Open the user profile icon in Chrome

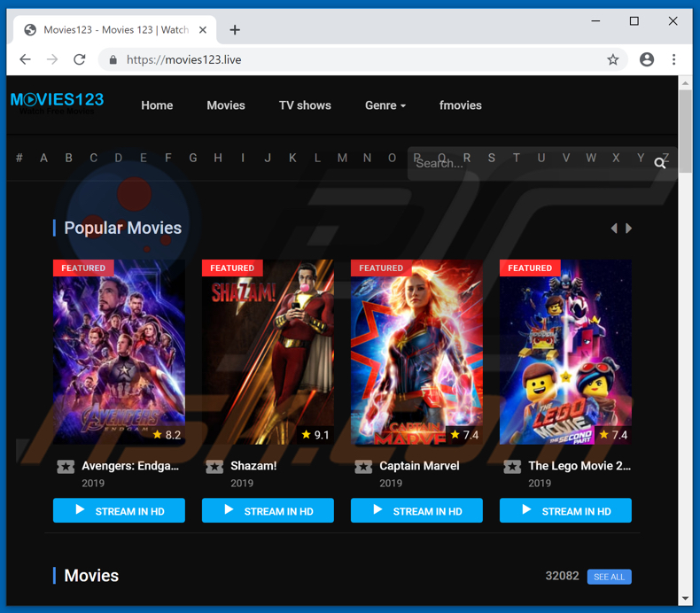647,59
